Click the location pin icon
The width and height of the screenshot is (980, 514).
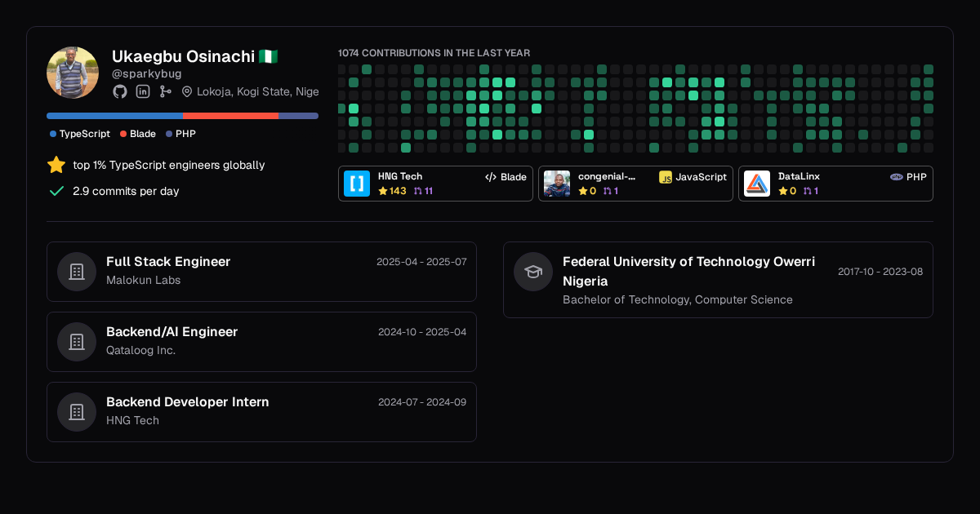tap(187, 91)
